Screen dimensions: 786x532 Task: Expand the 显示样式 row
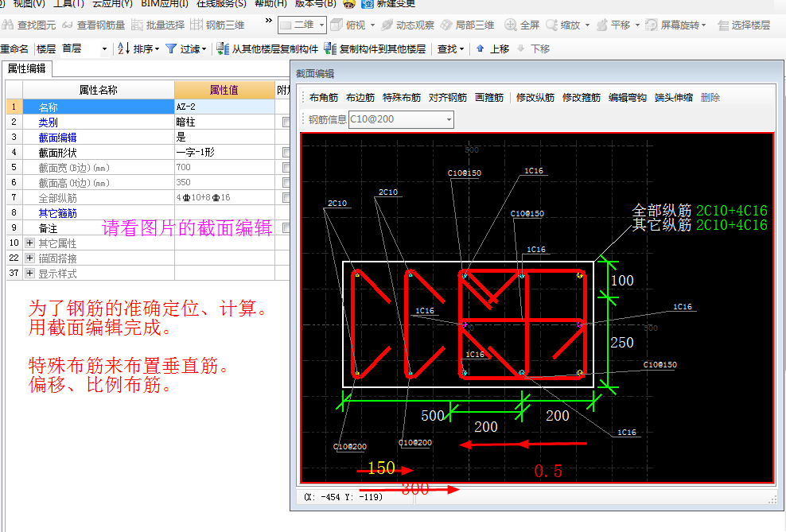(29, 273)
